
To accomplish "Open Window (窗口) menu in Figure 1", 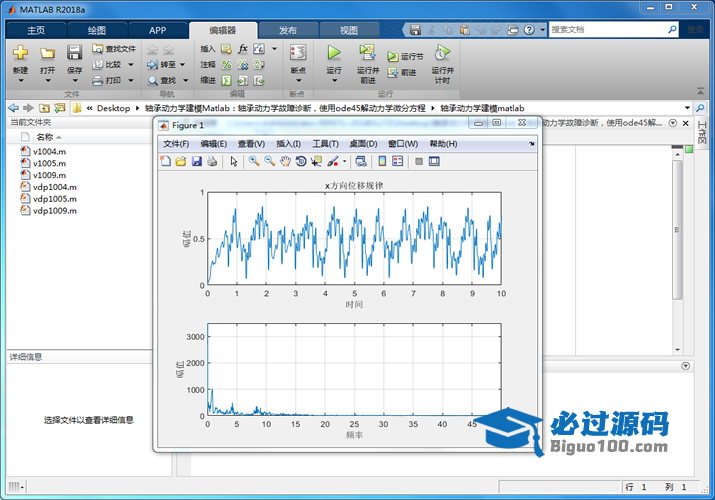I will click(x=403, y=144).
